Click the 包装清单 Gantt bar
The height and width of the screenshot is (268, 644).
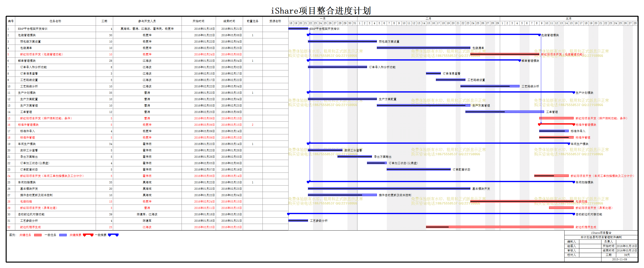click(424, 48)
